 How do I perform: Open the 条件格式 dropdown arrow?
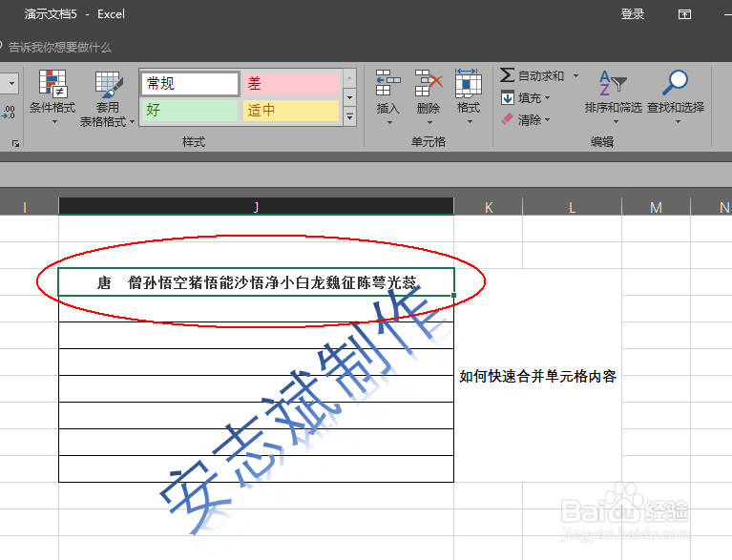(x=54, y=122)
